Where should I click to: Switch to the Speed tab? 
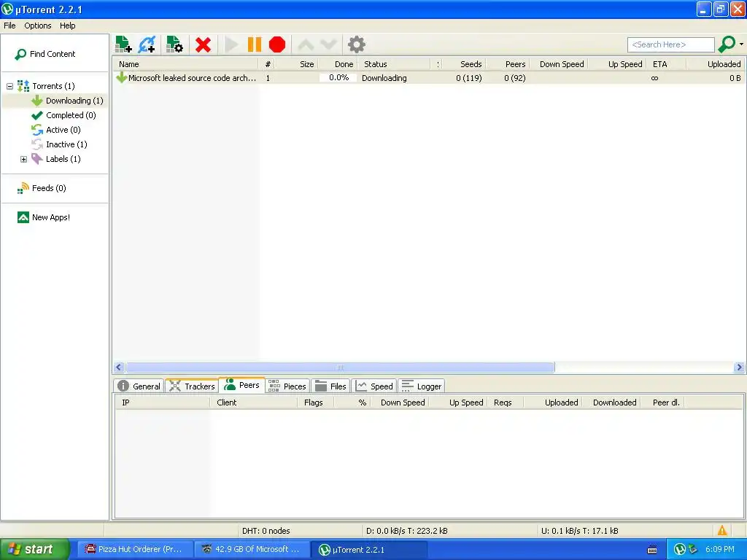pyautogui.click(x=374, y=386)
